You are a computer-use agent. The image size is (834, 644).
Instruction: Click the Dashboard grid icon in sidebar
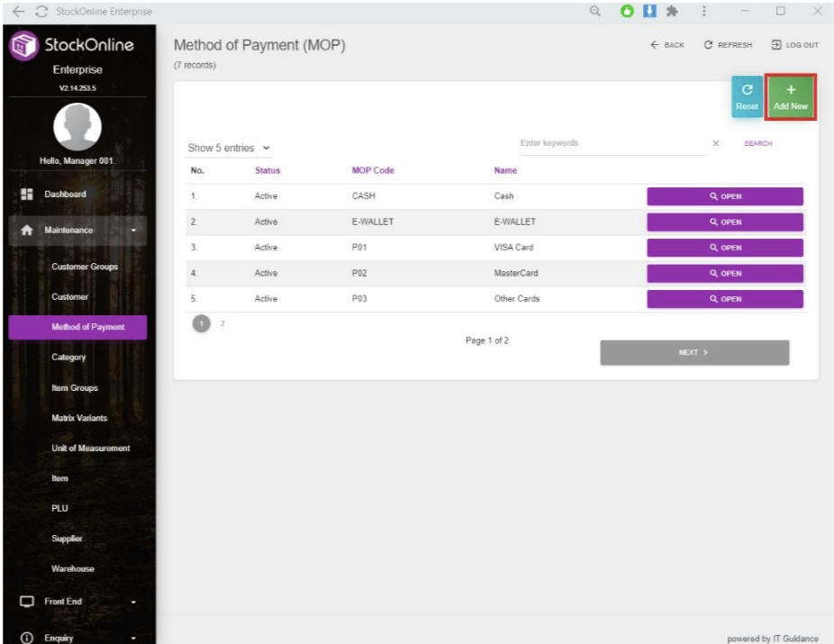tap(26, 195)
